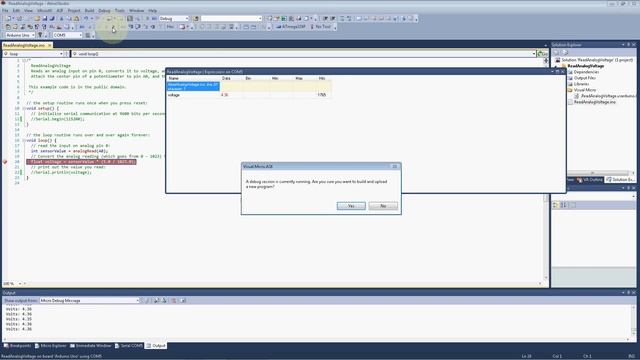Click breakpoint marker on line 20
The width and height of the screenshot is (640, 360).
(5, 162)
